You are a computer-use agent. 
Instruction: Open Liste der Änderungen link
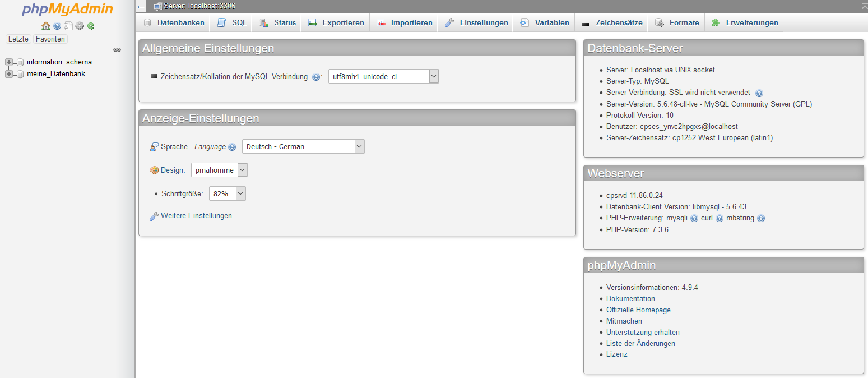(x=640, y=344)
